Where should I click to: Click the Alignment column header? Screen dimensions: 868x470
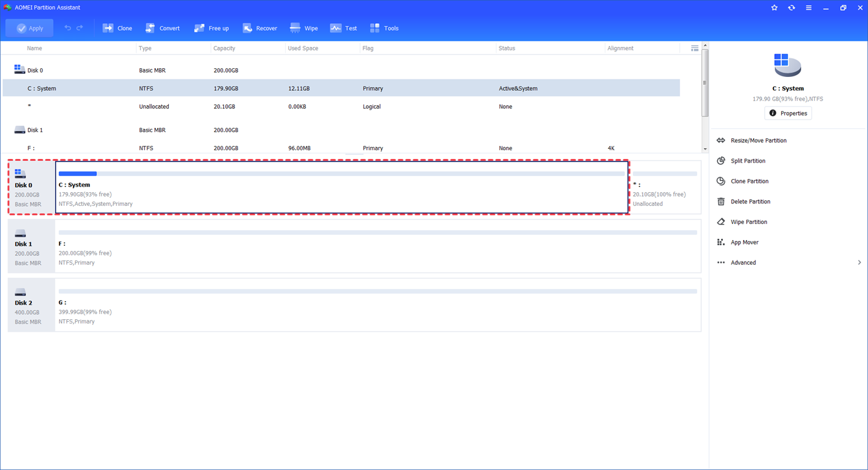(x=620, y=48)
